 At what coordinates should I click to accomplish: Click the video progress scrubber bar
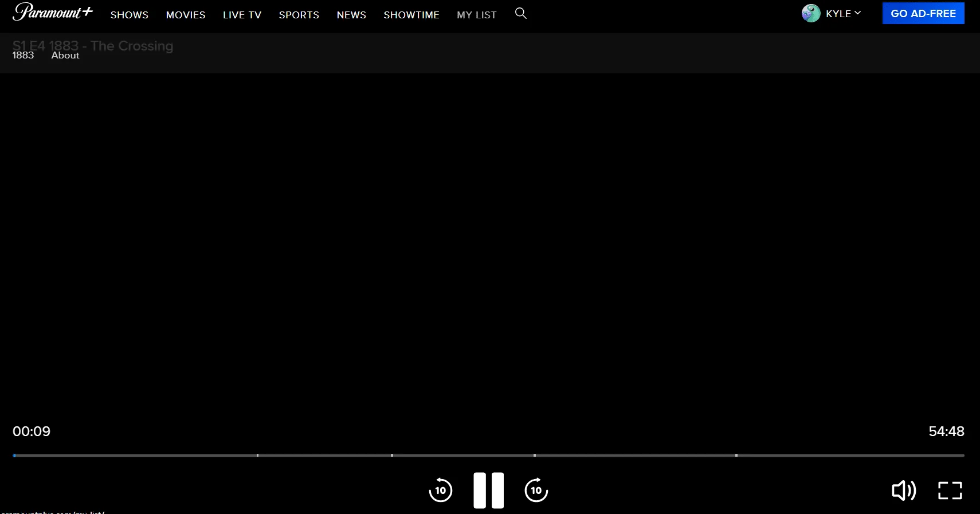(489, 456)
